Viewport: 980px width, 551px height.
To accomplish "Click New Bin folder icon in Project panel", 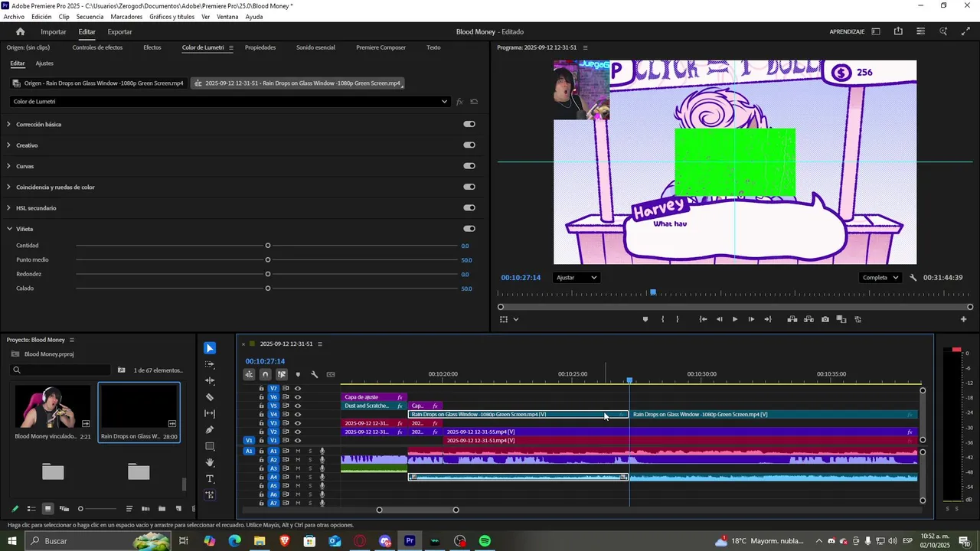I will pos(162,509).
